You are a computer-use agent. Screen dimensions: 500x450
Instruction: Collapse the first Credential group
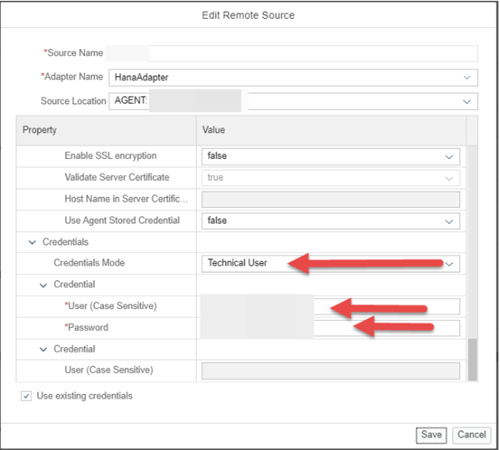(x=43, y=285)
